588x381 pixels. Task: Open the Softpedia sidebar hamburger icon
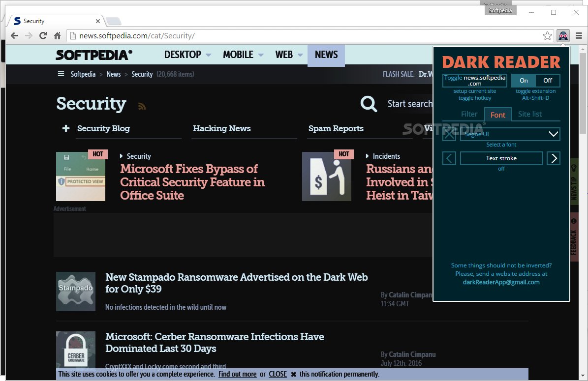point(61,74)
